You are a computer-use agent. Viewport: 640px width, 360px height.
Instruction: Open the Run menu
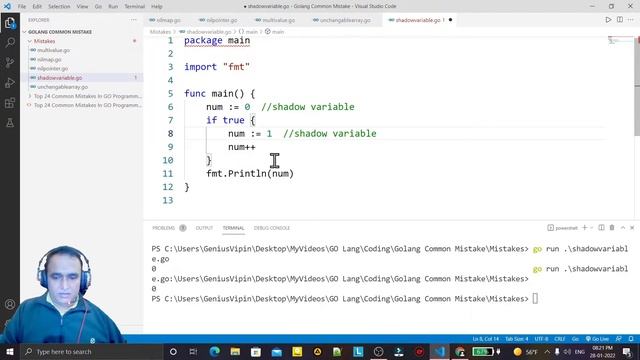point(113,7)
